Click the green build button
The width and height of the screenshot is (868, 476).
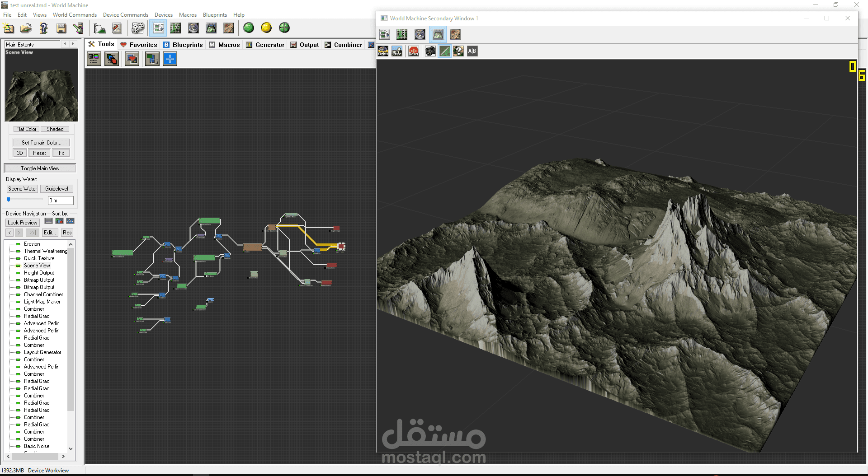[249, 28]
